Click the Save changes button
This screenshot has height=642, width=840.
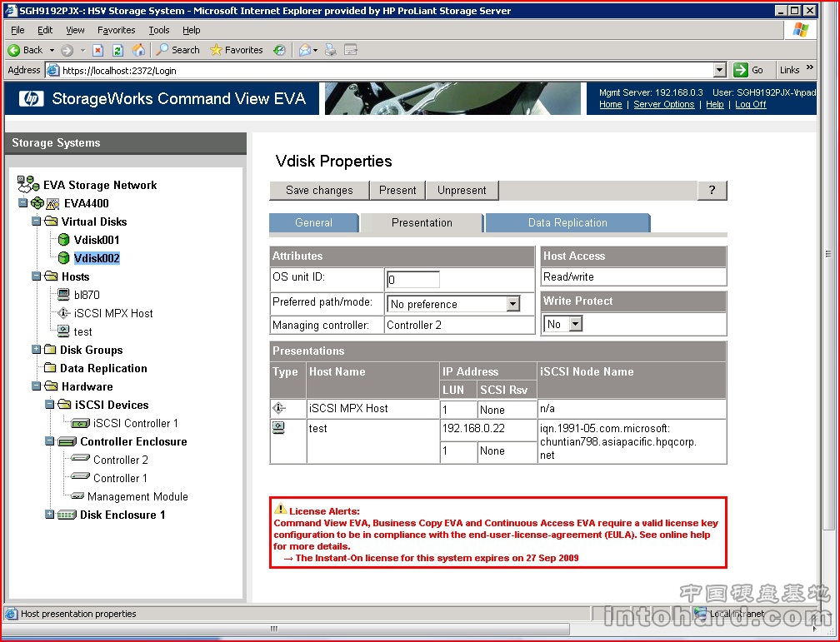click(x=319, y=190)
